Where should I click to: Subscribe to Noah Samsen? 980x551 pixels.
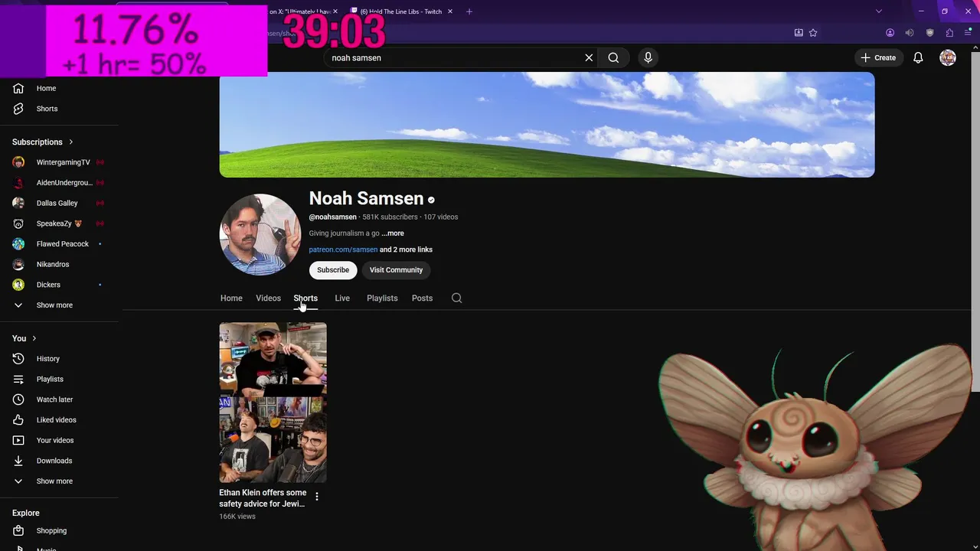333,270
